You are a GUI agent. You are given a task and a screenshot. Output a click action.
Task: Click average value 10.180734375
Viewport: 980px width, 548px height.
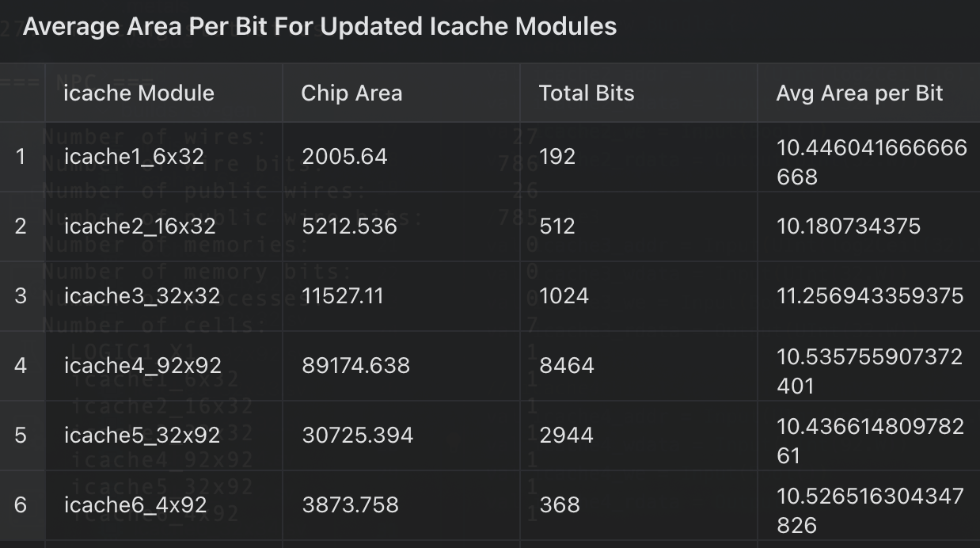[x=849, y=226]
